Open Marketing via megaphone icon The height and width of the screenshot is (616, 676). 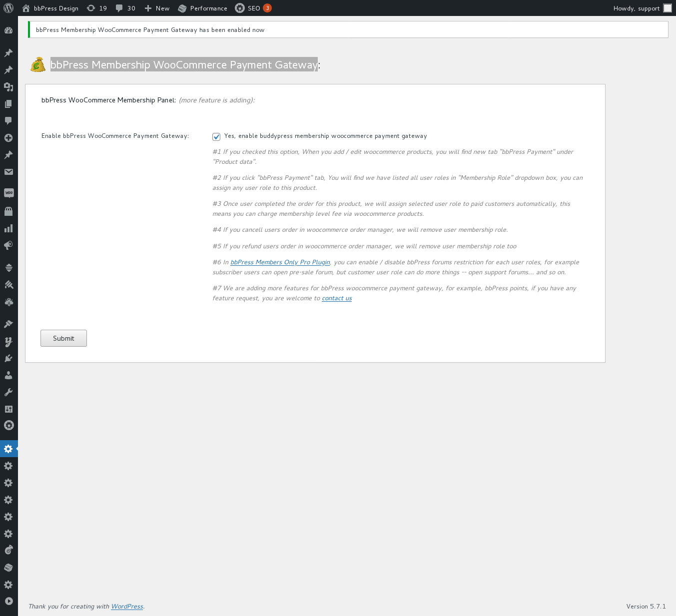click(x=8, y=245)
